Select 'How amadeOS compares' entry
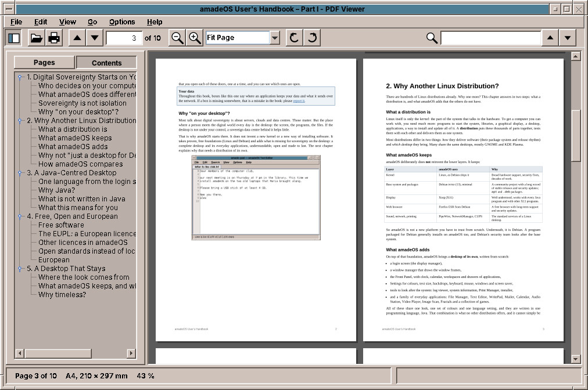The height and width of the screenshot is (390, 588). 80,164
